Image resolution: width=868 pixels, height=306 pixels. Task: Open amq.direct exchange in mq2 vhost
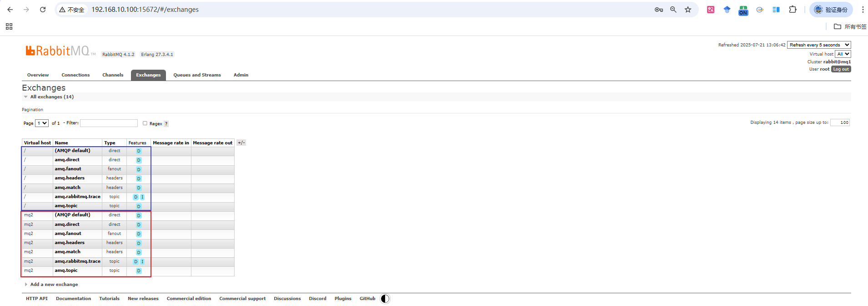tap(67, 224)
